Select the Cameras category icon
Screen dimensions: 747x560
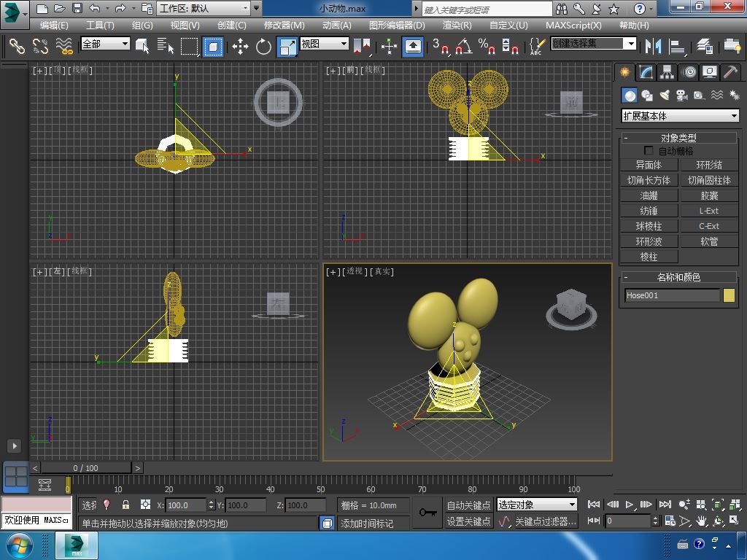click(x=682, y=96)
